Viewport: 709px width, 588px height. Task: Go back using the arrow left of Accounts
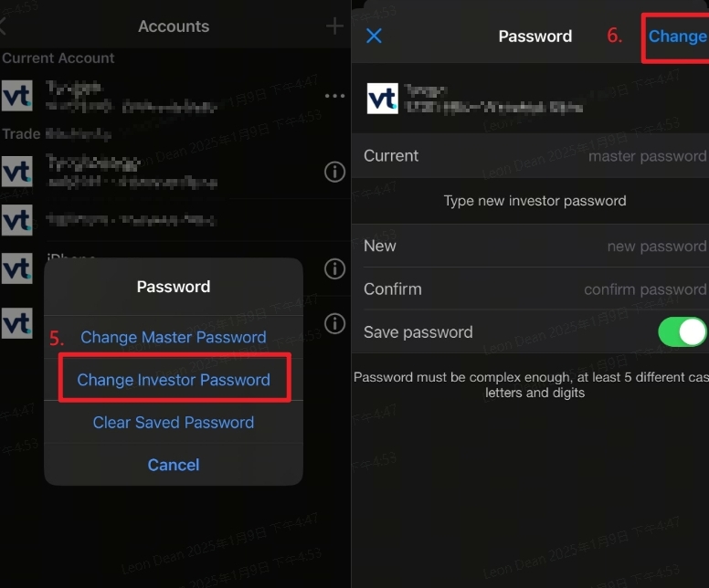point(4,26)
